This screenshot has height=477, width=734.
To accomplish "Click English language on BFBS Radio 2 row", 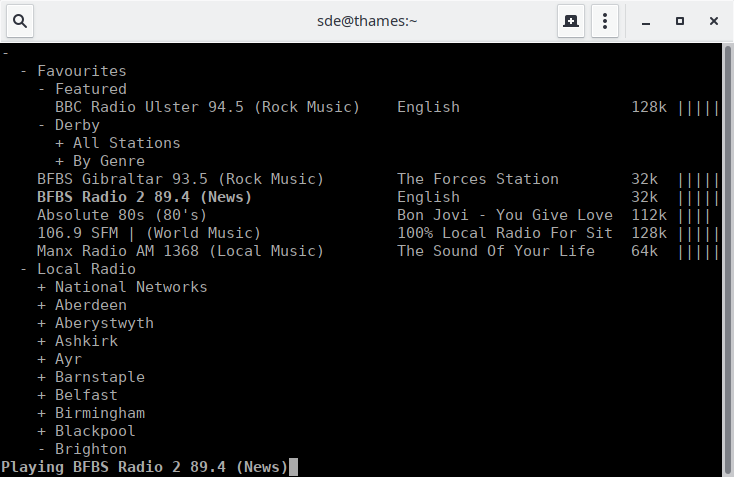I will (x=428, y=197).
